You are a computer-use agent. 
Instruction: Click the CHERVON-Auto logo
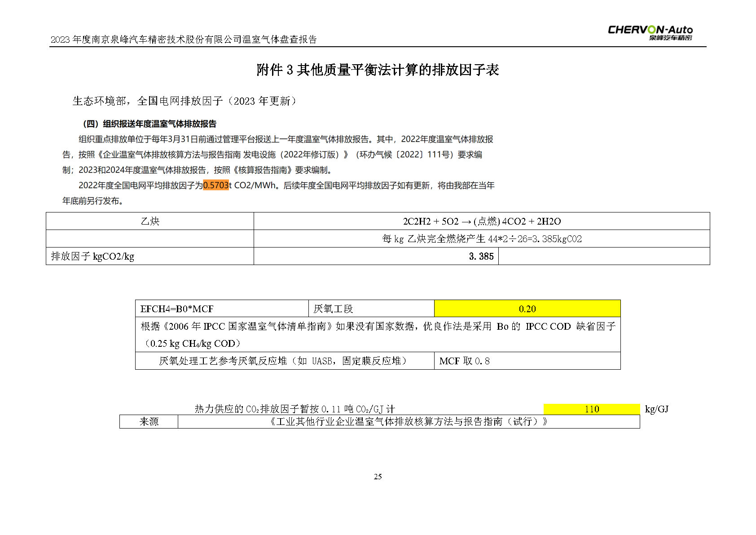coord(650,32)
